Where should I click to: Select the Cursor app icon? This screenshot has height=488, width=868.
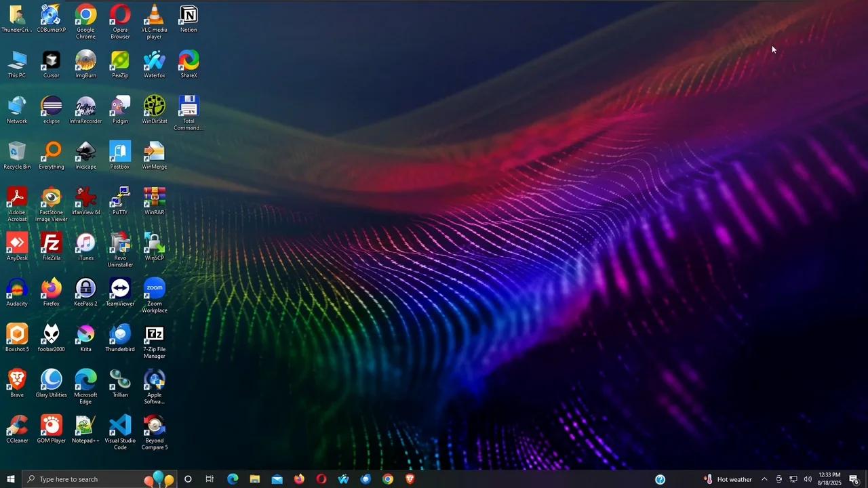tap(52, 64)
